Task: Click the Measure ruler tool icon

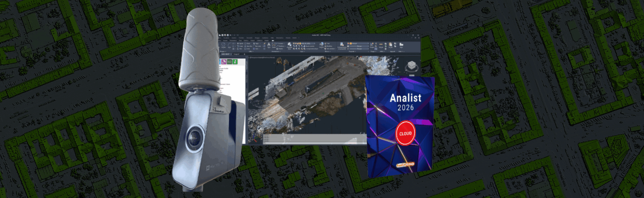Action: point(381,44)
